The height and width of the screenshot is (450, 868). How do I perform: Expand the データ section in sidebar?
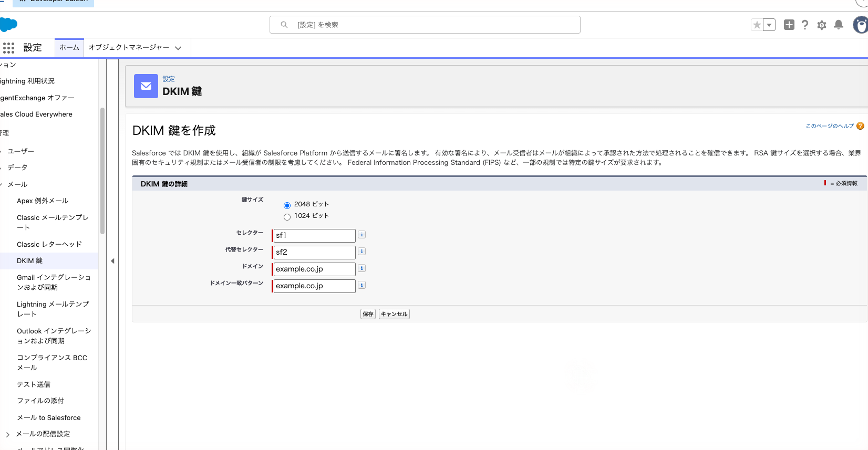coord(2,168)
